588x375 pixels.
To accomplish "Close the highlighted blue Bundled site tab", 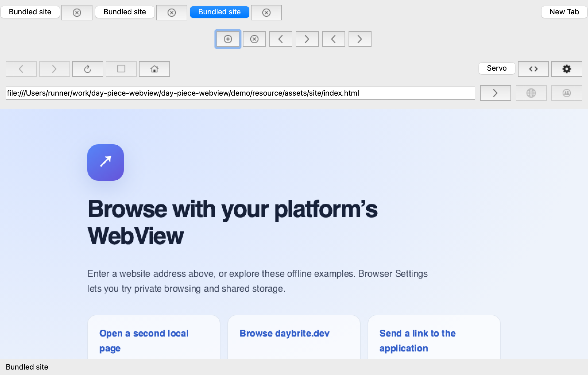I will [266, 13].
